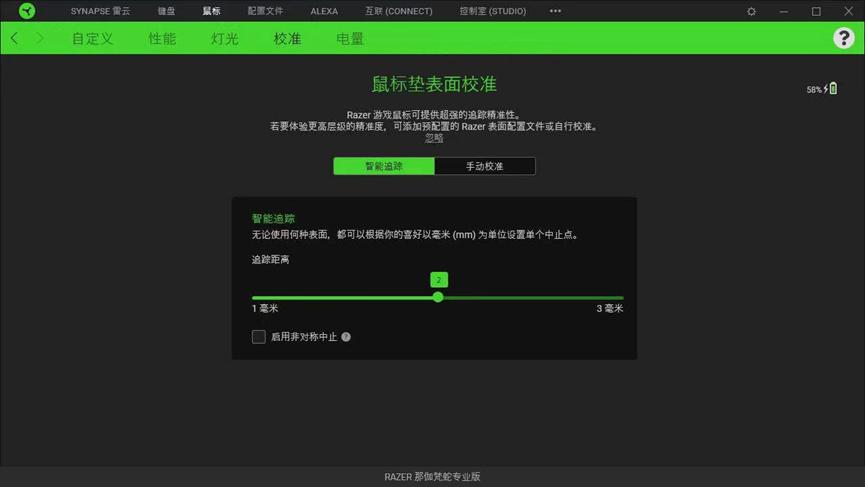Screen dimensions: 865x487
Task: Click the RAZER 那伽梵蛇专业版 device name
Action: click(432, 477)
